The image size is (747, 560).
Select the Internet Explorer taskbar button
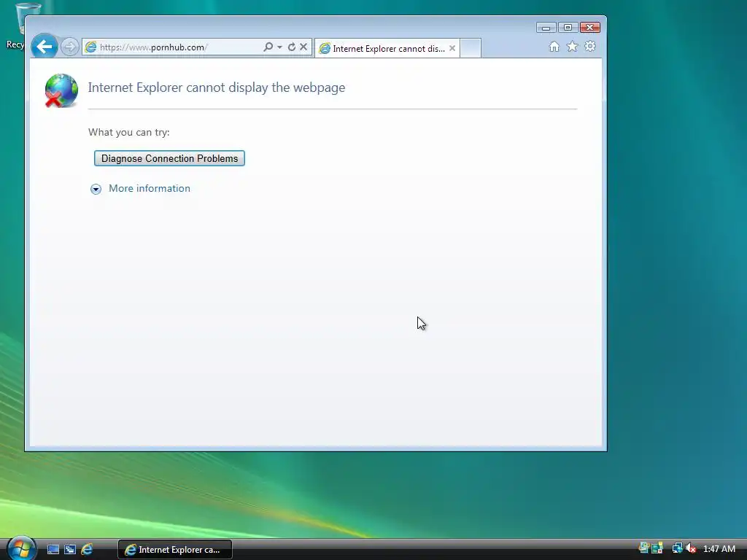175,550
